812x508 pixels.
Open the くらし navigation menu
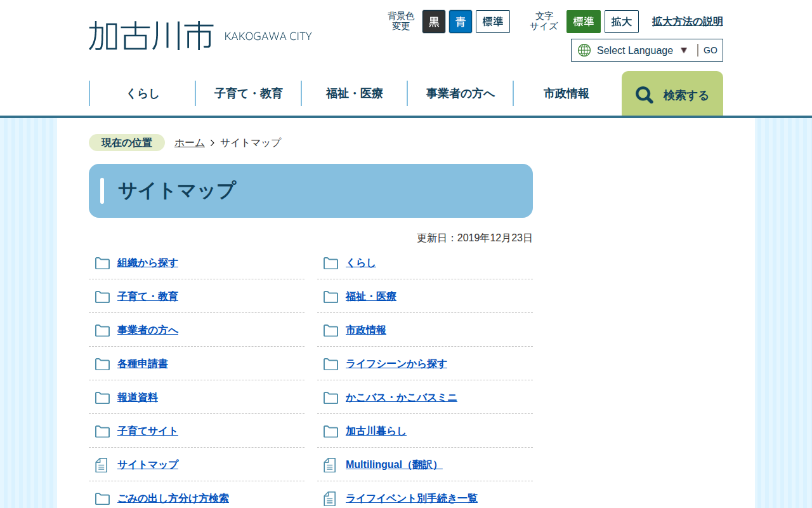[x=143, y=93]
